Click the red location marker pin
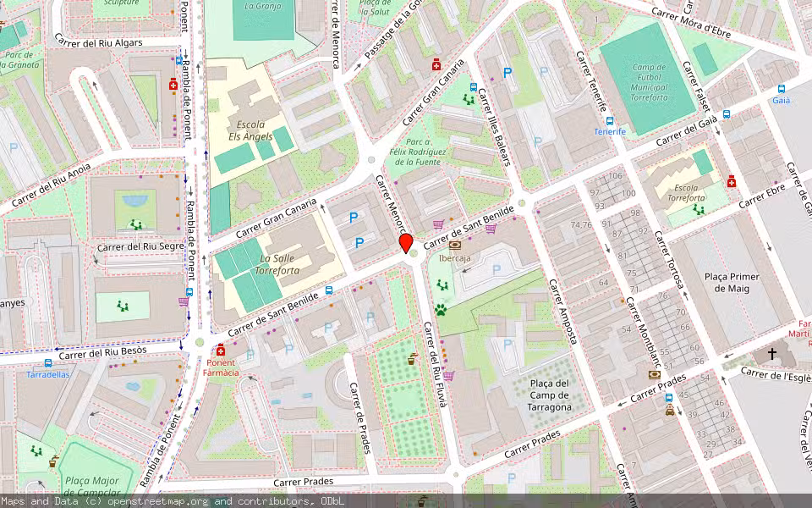 [x=406, y=243]
